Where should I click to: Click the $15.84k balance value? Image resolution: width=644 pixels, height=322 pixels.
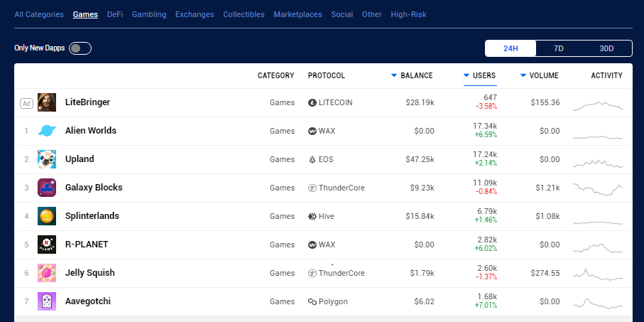[x=420, y=216]
